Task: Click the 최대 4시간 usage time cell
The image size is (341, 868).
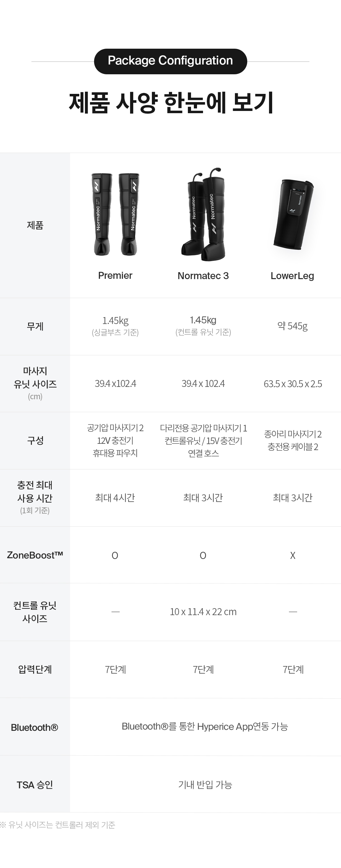Action: pyautogui.click(x=115, y=498)
